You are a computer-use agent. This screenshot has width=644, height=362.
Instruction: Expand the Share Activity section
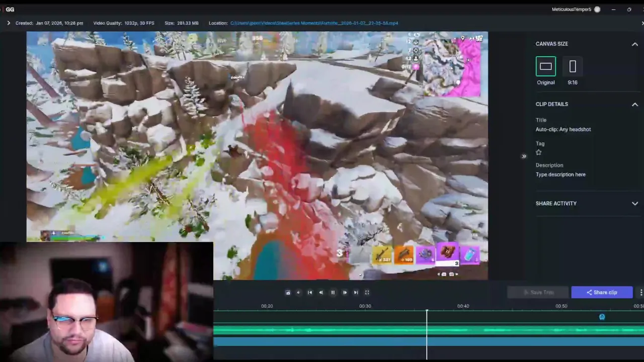(x=635, y=204)
